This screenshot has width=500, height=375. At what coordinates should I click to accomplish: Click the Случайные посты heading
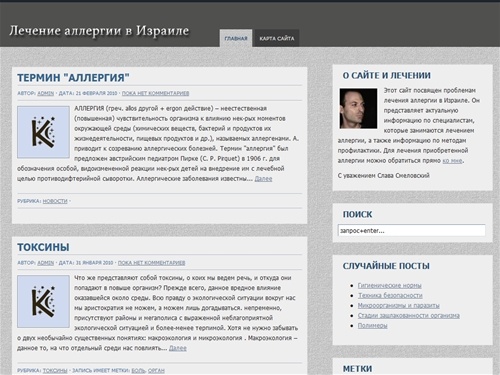pos(386,266)
